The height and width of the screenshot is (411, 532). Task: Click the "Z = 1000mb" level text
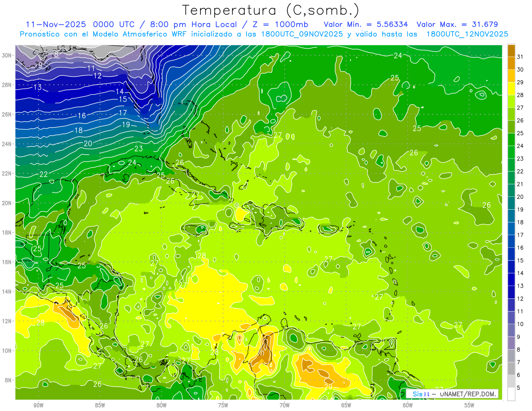click(x=280, y=24)
